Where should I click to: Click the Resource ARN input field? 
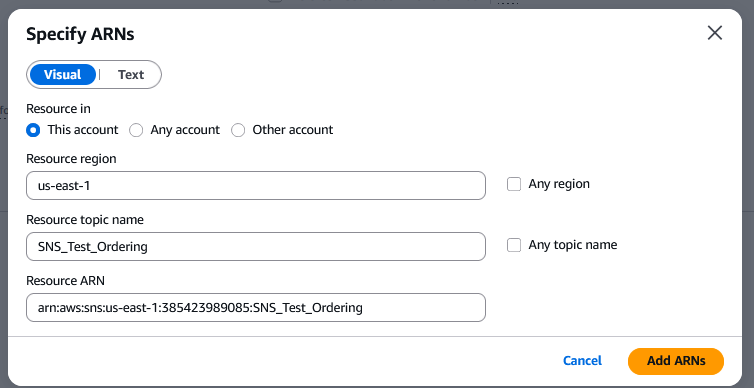pyautogui.click(x=256, y=308)
